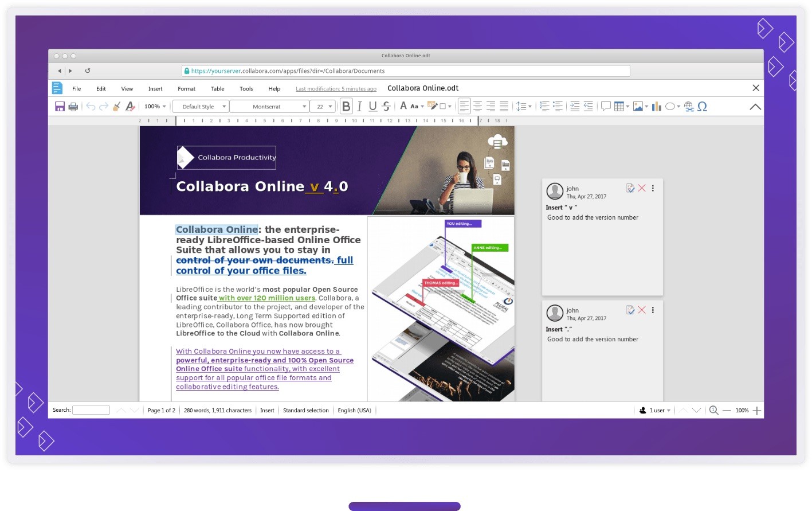The width and height of the screenshot is (812, 511).
Task: Edit john's 'Insert "."' comment
Action: [x=630, y=310]
